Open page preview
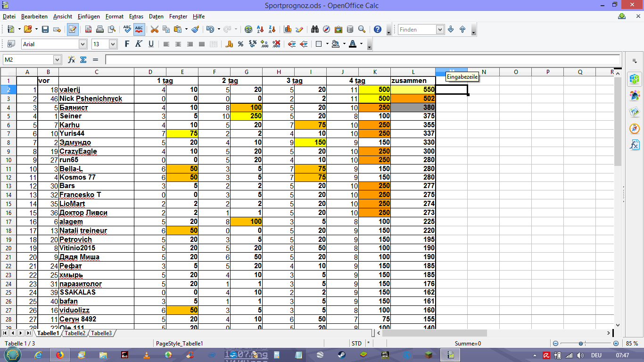 (x=112, y=29)
